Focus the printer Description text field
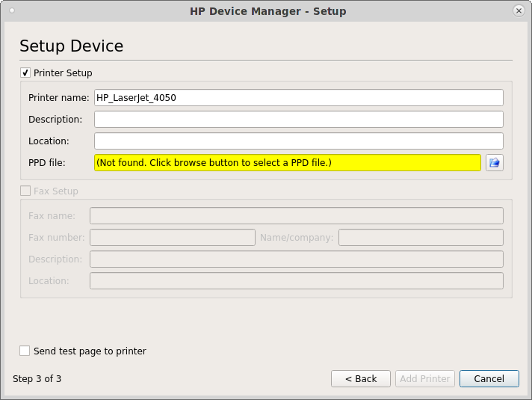This screenshot has width=532, height=400. click(298, 120)
